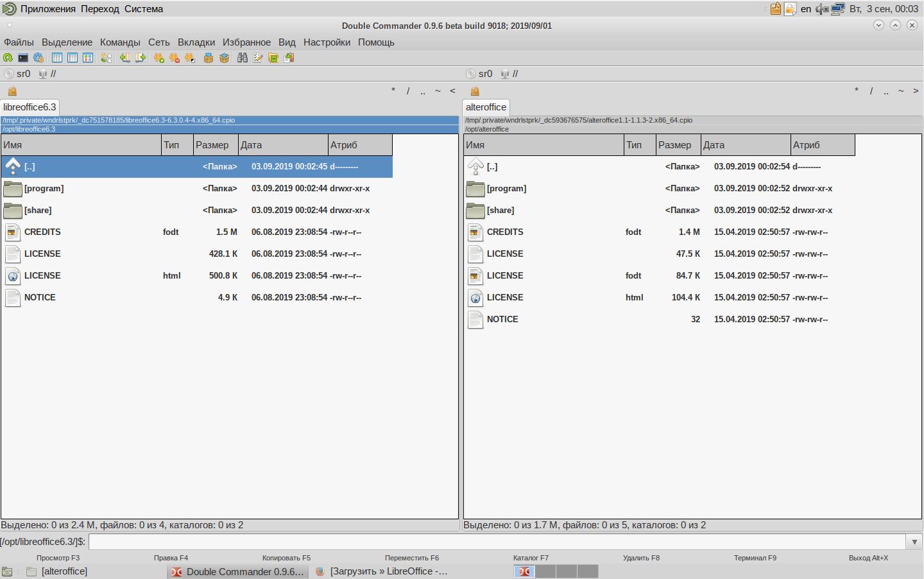Click the network monitors tray icon

coord(838,9)
